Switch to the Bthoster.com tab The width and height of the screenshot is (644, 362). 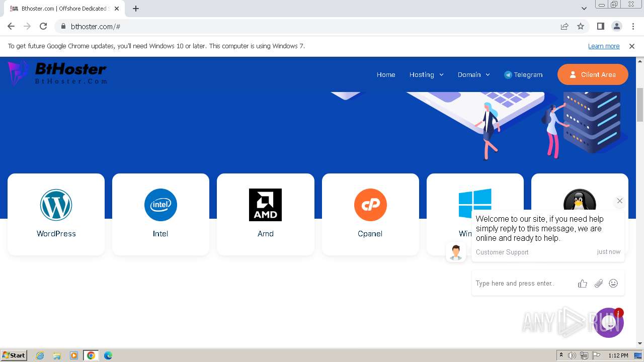64,9
